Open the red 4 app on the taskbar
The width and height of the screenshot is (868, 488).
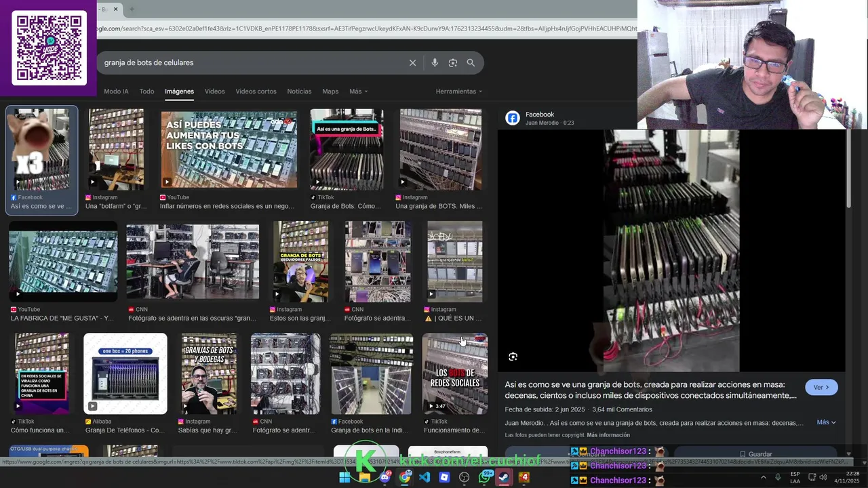pos(524,477)
